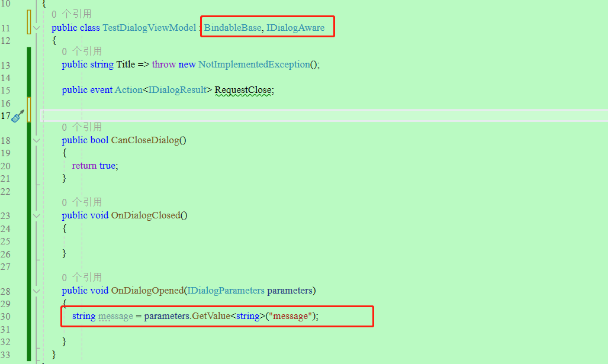
Task: Open references link above OnDialogClosed method
Action: click(x=82, y=202)
